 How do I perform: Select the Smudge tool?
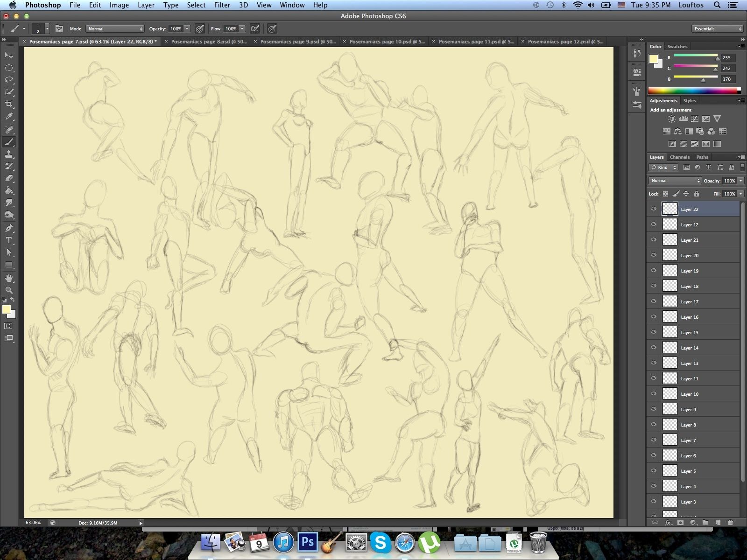[9, 203]
